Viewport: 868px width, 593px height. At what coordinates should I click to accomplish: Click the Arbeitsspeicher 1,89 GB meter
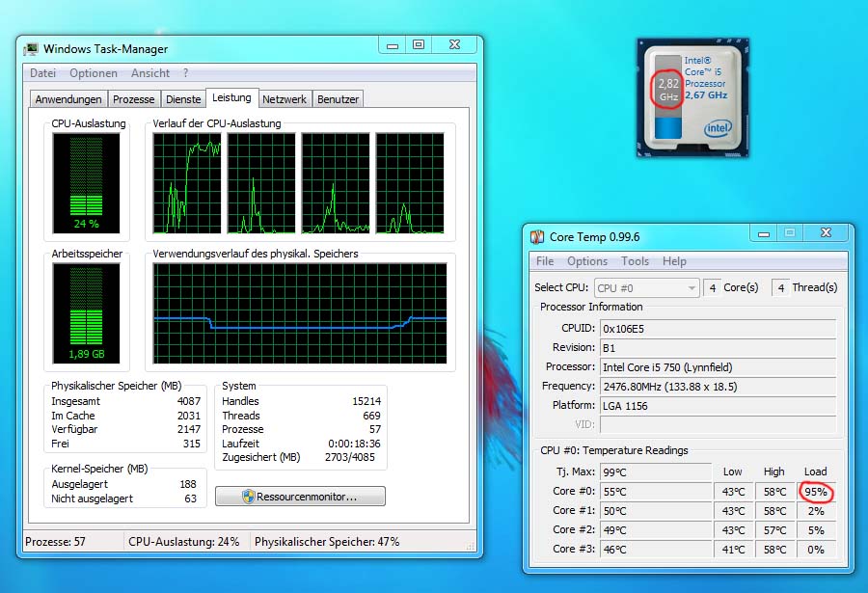click(87, 313)
